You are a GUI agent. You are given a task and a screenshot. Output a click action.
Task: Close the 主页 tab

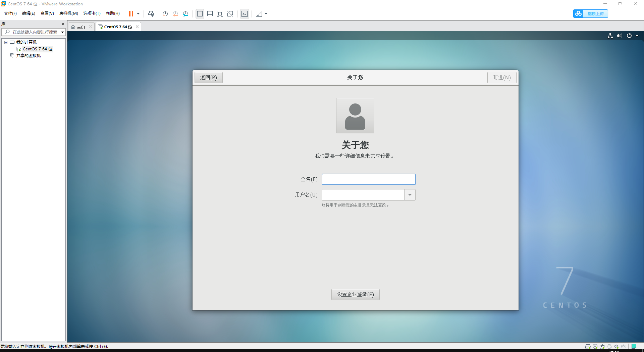pyautogui.click(x=91, y=27)
